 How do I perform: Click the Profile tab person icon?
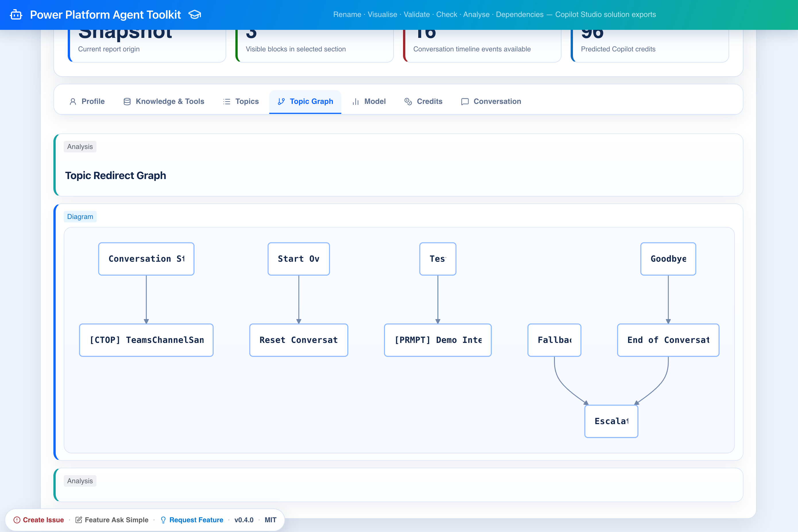tap(73, 102)
